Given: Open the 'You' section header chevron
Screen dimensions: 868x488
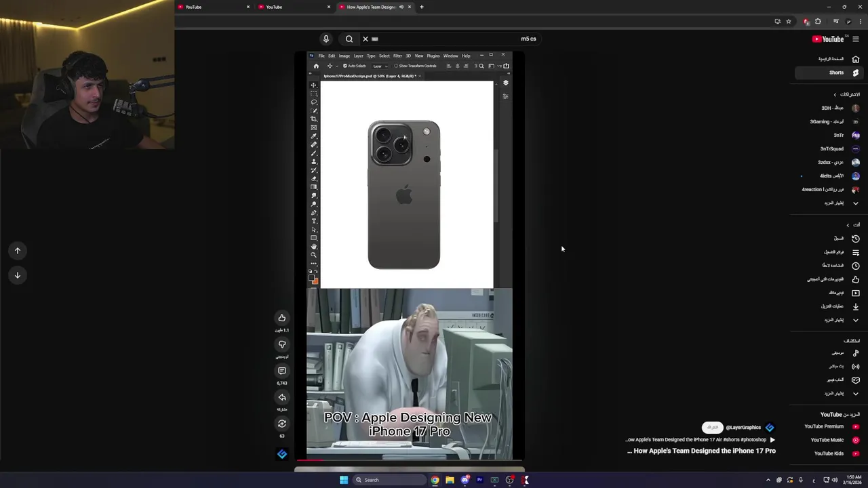Looking at the screenshot, I should [852, 224].
